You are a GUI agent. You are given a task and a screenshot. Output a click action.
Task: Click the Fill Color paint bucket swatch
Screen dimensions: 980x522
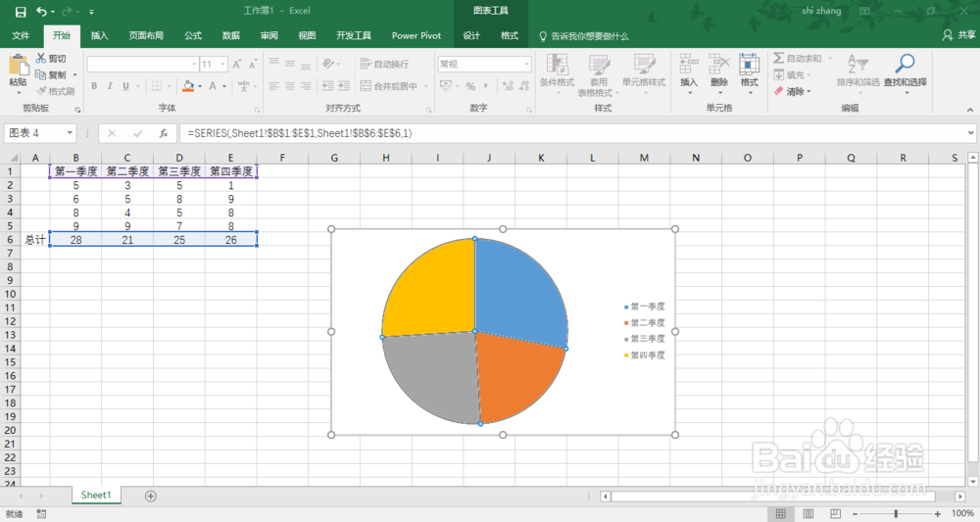[188, 86]
